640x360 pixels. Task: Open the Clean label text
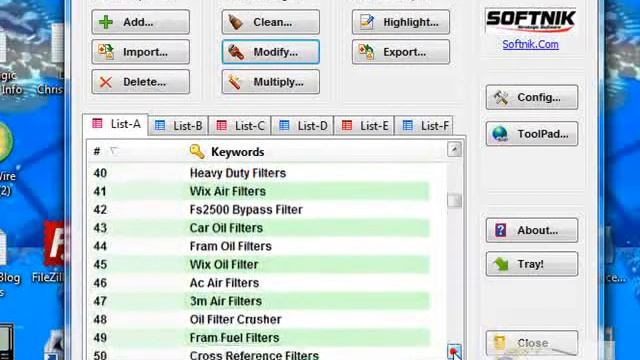click(x=273, y=22)
